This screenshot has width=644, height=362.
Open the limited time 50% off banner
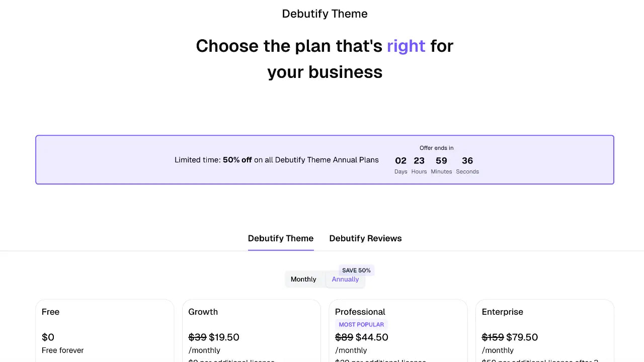(x=325, y=159)
